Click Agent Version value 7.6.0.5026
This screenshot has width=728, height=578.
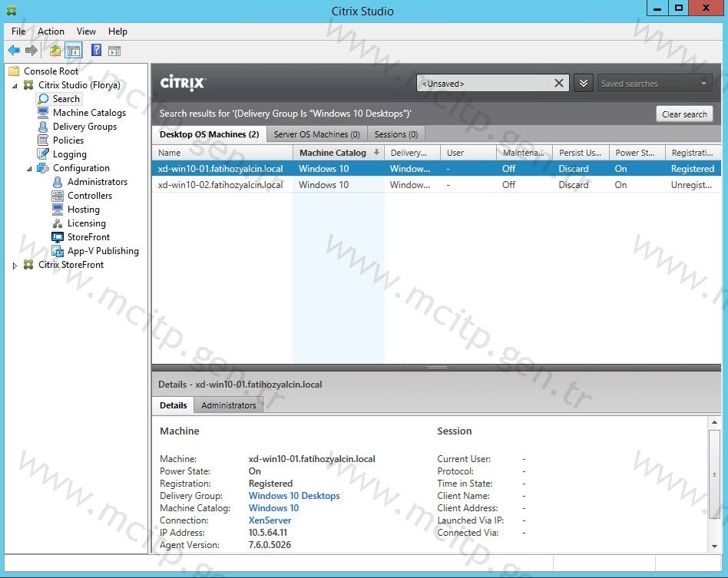(270, 544)
